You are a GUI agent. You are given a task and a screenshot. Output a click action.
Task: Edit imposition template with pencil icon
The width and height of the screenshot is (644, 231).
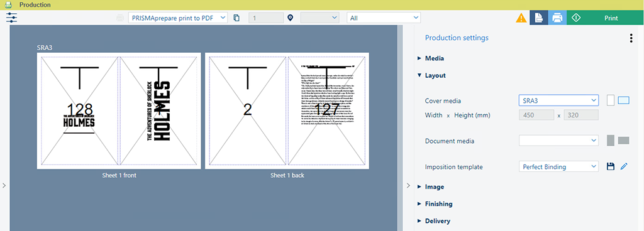625,166
